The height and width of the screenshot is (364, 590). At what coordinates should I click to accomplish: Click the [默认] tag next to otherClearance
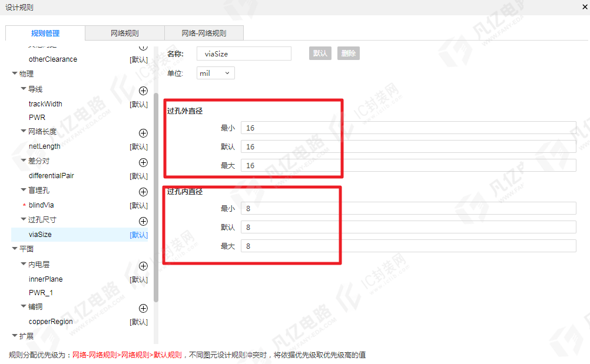coord(139,60)
